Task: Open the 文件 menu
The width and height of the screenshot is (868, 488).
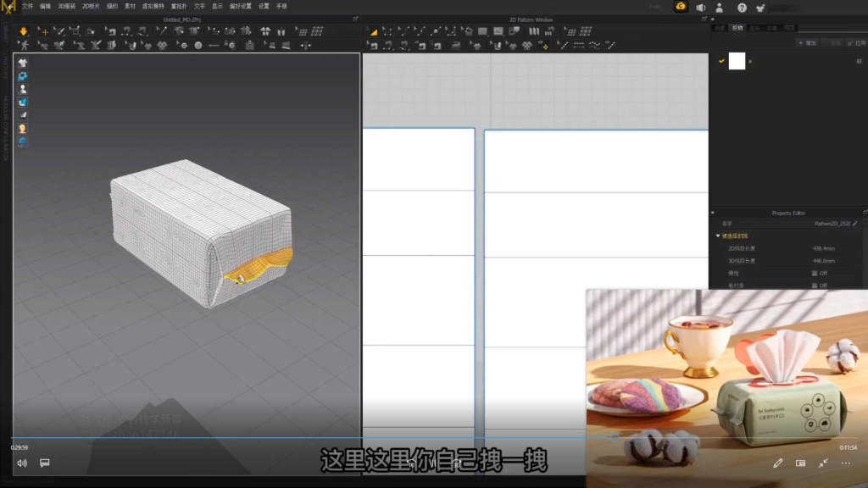Action: point(27,6)
